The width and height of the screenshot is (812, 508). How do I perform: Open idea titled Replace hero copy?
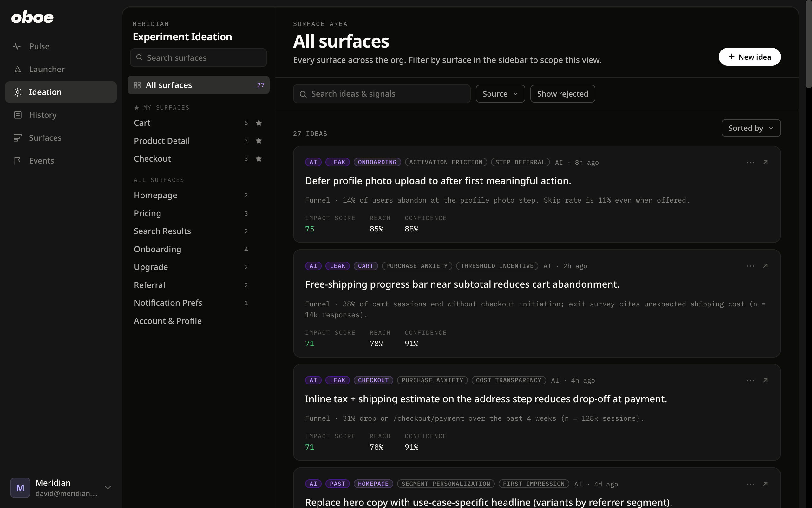coord(488,502)
